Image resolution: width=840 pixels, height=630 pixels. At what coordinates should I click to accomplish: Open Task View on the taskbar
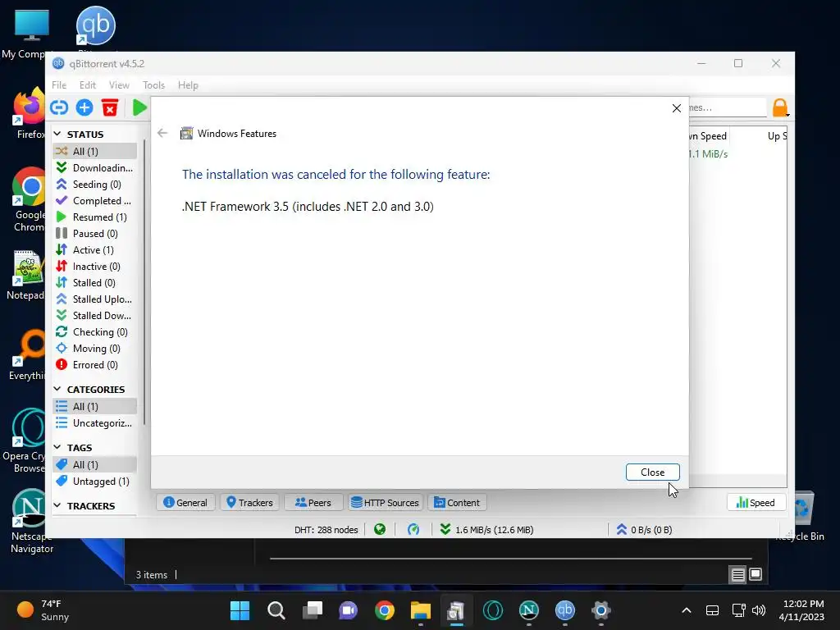[313, 610]
